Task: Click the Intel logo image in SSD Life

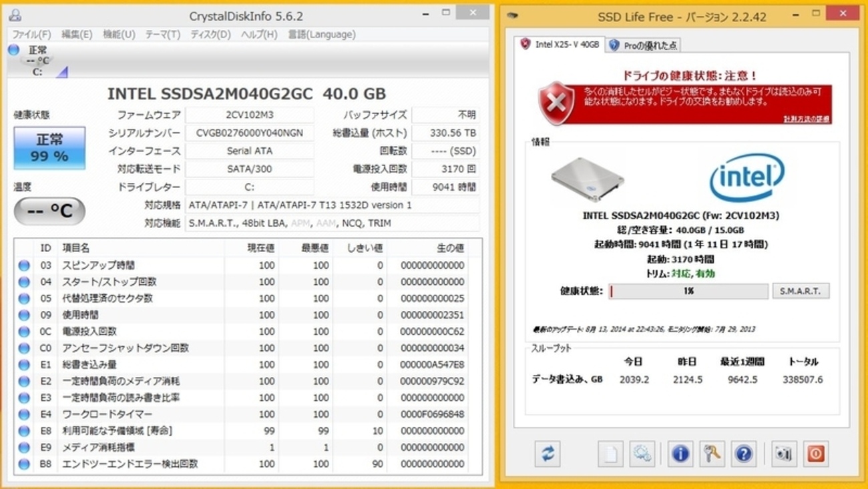Action: pyautogui.click(x=746, y=177)
